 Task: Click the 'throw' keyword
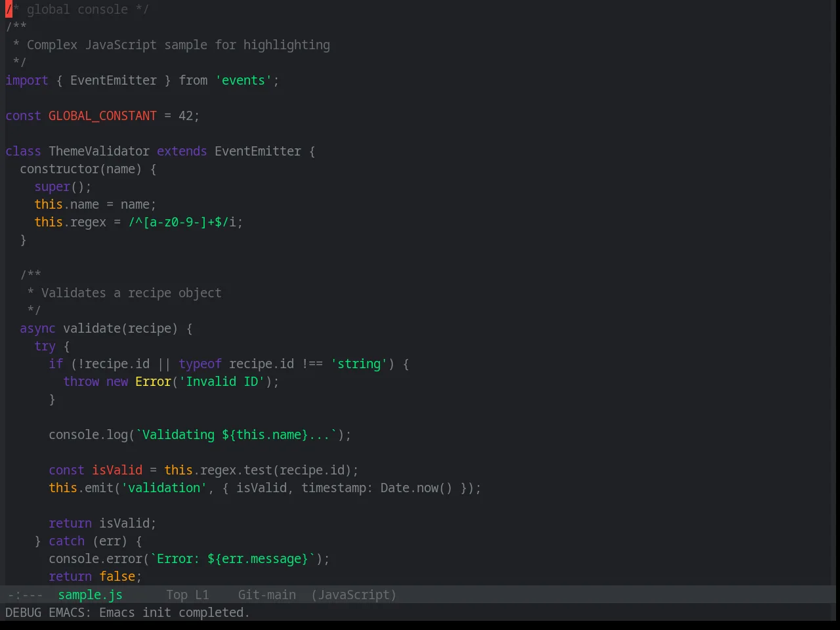(81, 381)
